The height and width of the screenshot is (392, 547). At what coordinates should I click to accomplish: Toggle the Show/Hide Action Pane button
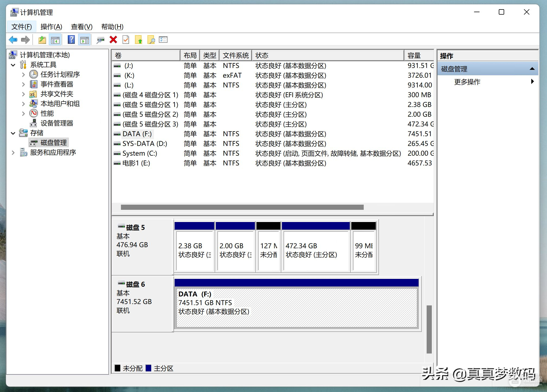84,40
